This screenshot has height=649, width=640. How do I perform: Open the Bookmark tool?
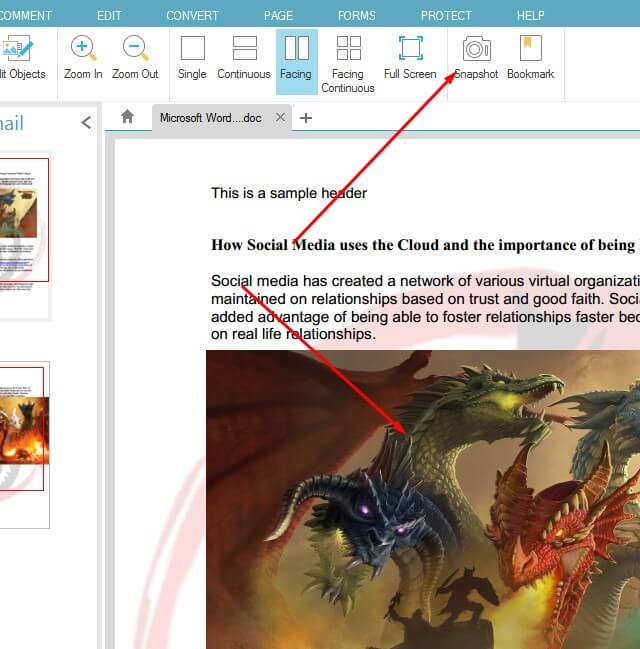[530, 59]
